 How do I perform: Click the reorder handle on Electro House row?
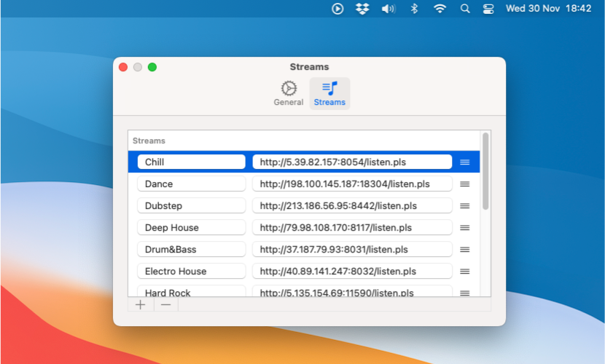[464, 272]
